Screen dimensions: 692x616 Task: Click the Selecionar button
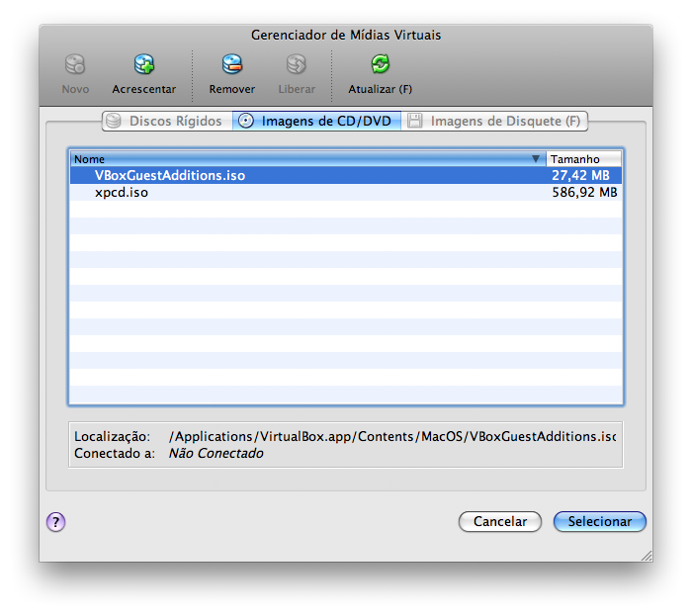pos(600,521)
